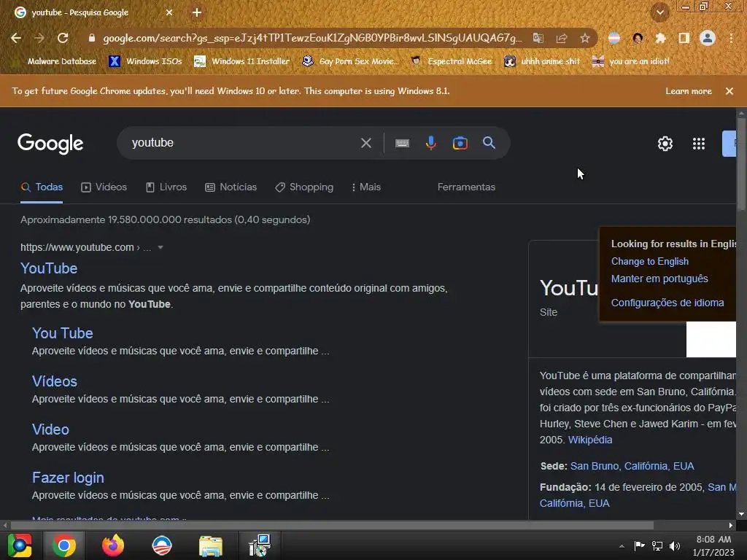The height and width of the screenshot is (560, 747).
Task: Show hidden tray icons arrow
Action: pos(622,546)
